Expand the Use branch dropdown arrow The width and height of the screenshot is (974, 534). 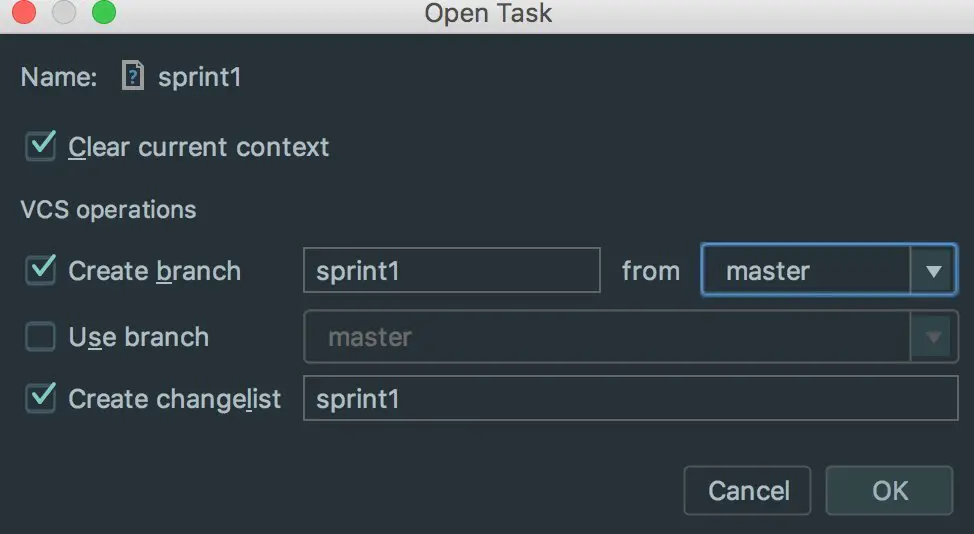click(x=934, y=337)
